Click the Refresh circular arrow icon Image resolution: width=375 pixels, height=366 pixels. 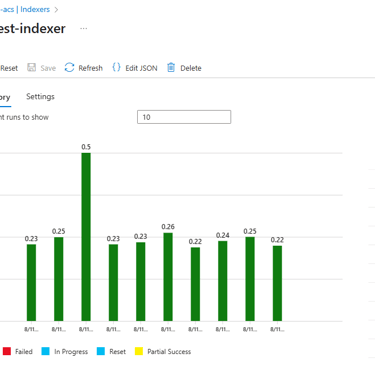click(69, 67)
